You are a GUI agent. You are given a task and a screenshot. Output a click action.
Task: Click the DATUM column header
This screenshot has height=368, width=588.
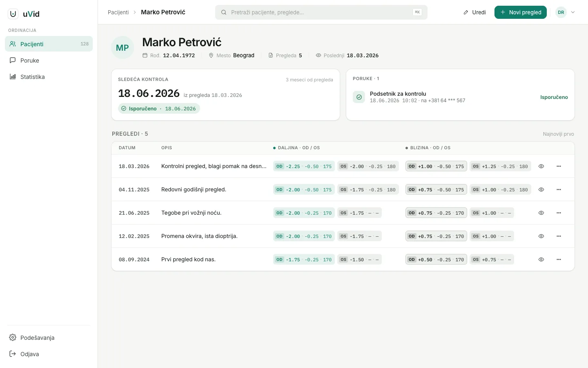click(127, 148)
